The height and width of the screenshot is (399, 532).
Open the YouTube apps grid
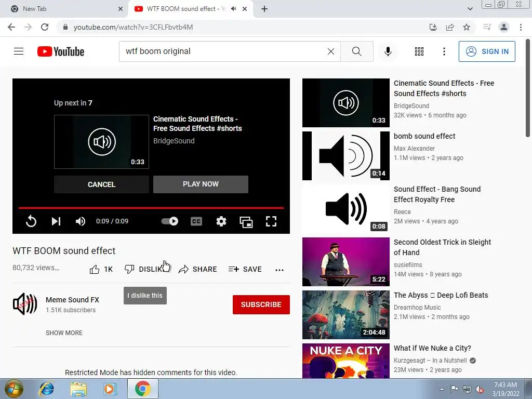click(419, 51)
